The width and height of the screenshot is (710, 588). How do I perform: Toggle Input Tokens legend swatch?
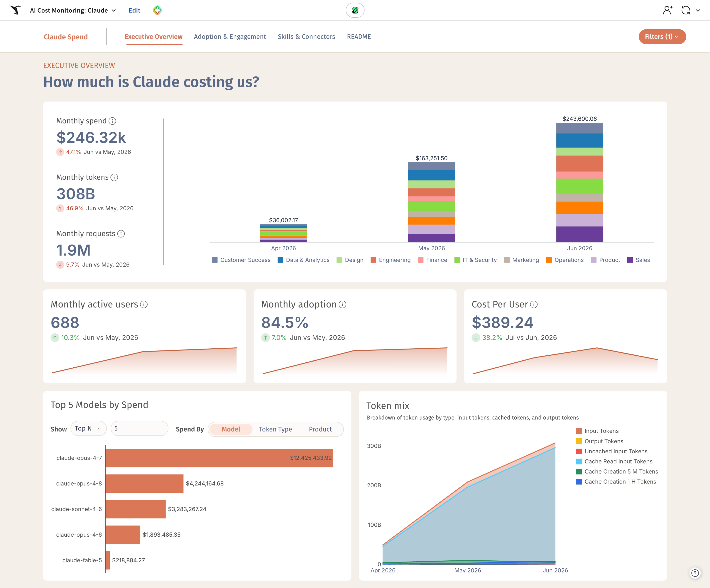(x=579, y=431)
